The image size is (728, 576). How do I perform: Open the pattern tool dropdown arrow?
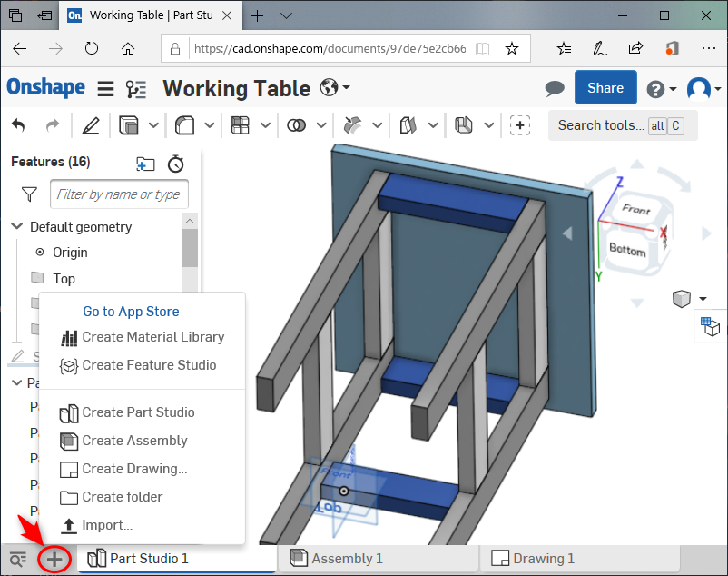pos(266,125)
